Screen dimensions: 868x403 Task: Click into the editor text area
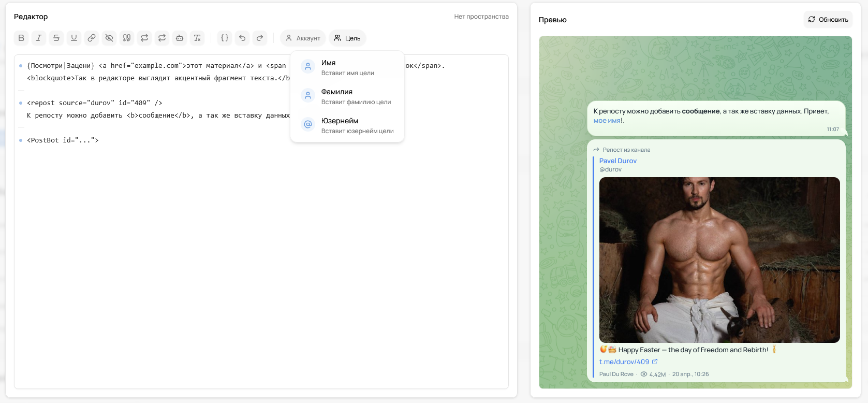pos(261,259)
